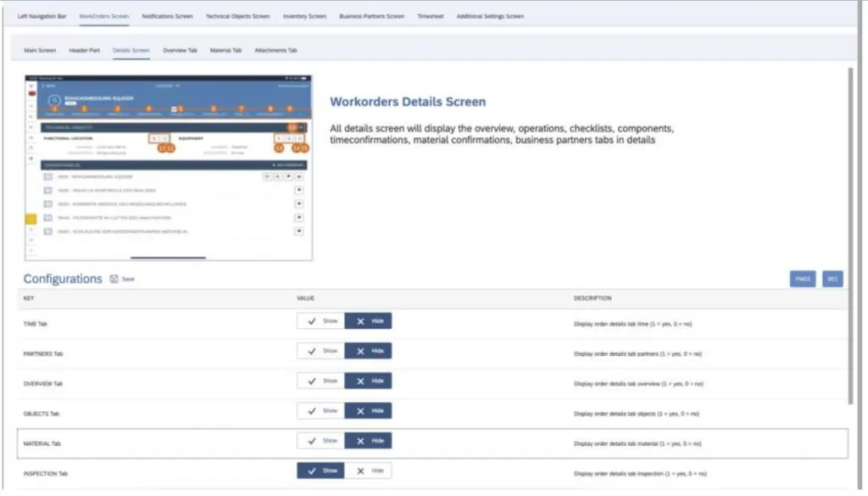This screenshot has height=496, width=868.
Task: Select the Material Tab sub-tab
Action: tap(225, 50)
